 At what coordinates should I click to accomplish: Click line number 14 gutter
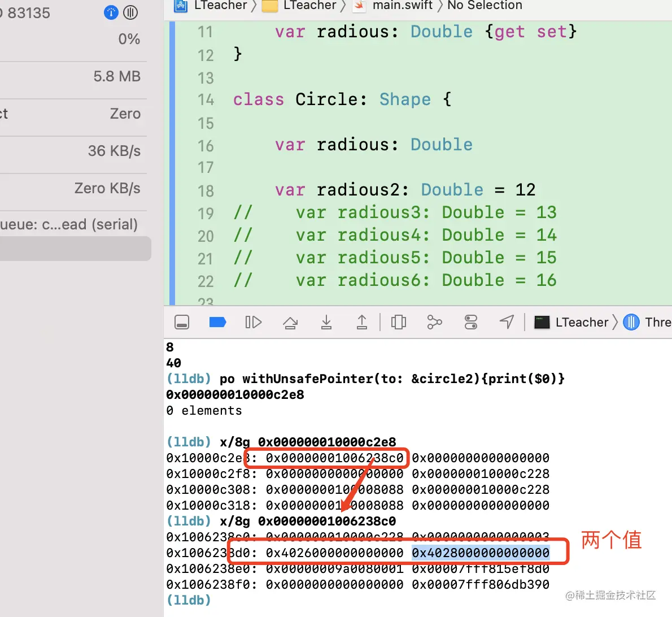click(x=206, y=100)
